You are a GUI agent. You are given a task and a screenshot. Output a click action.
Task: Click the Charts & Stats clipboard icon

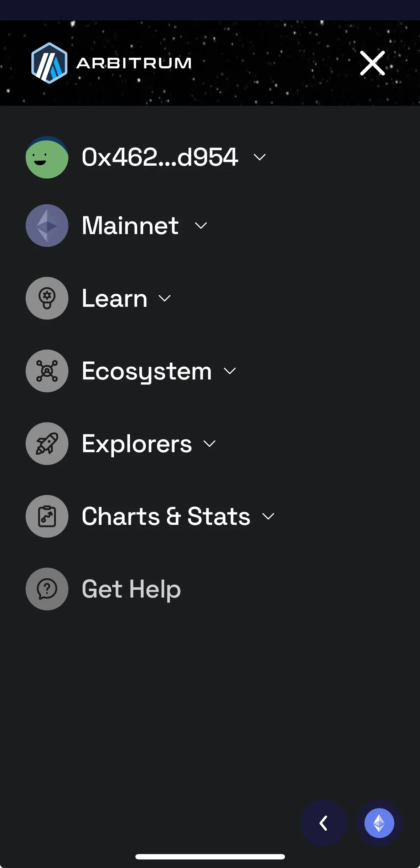(47, 516)
